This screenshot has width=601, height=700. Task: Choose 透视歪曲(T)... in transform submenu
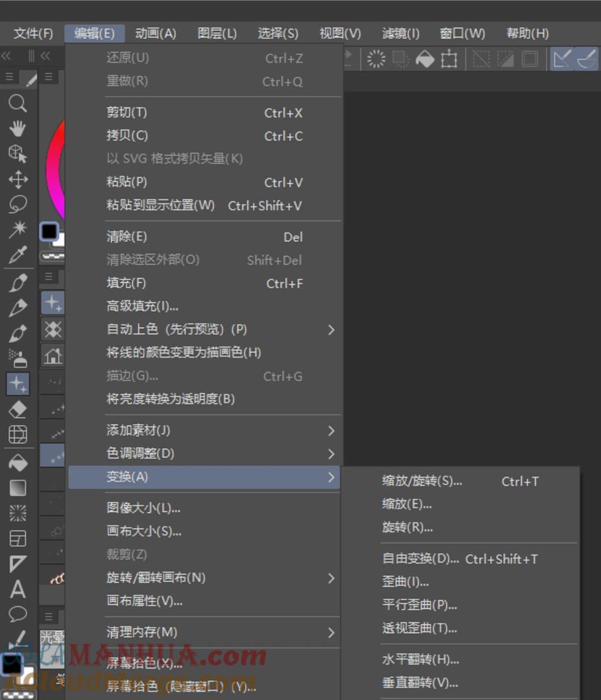[461, 628]
